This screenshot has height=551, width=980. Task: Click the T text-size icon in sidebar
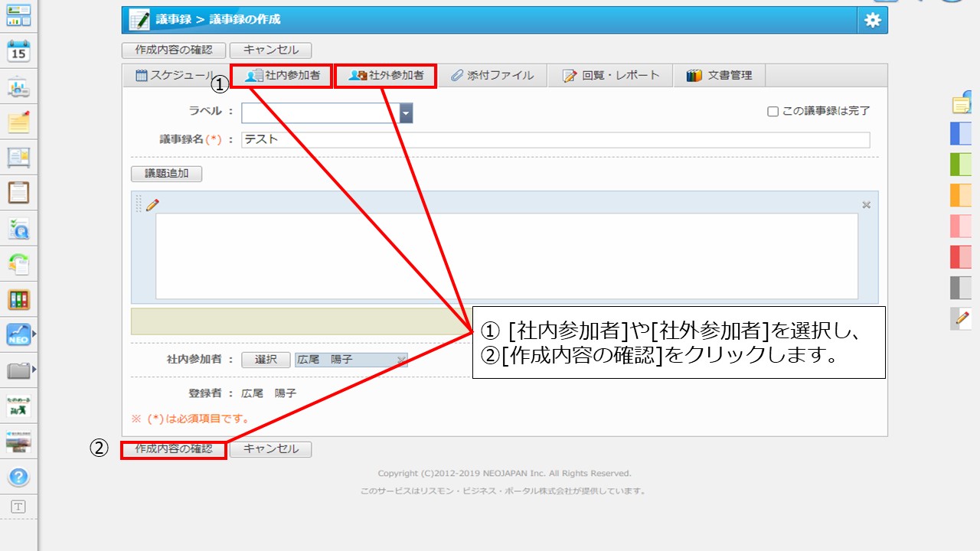(x=18, y=507)
